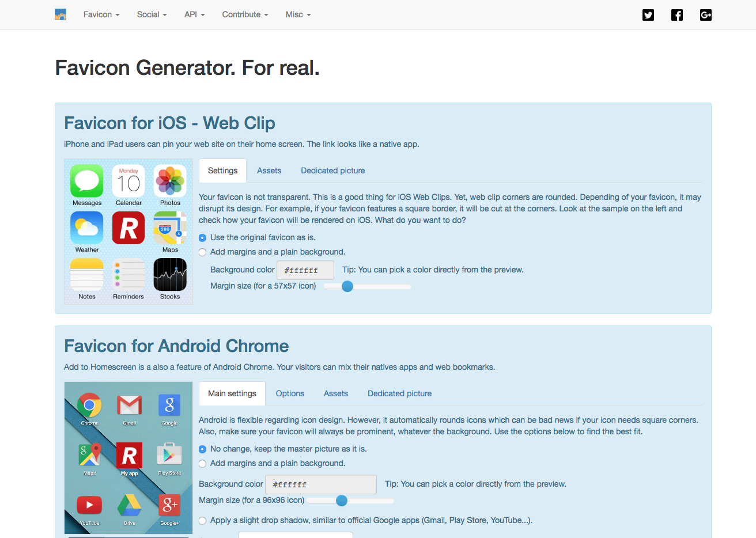The image size is (756, 538).
Task: Click the Photos app icon in iOS preview
Action: [170, 181]
